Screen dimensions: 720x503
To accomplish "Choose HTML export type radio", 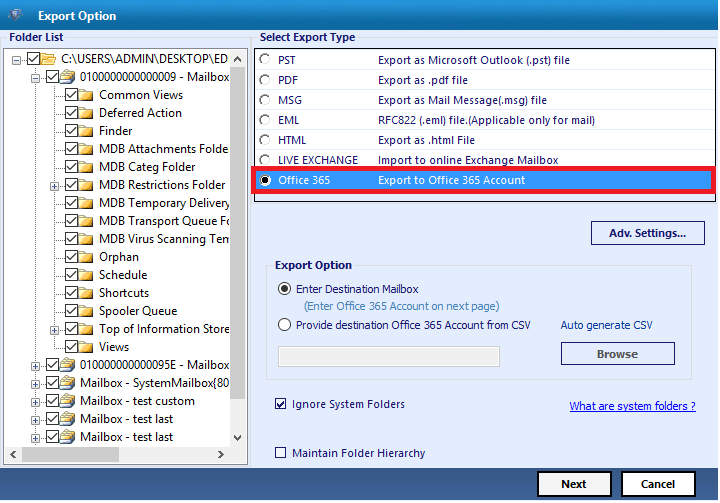I will 265,140.
